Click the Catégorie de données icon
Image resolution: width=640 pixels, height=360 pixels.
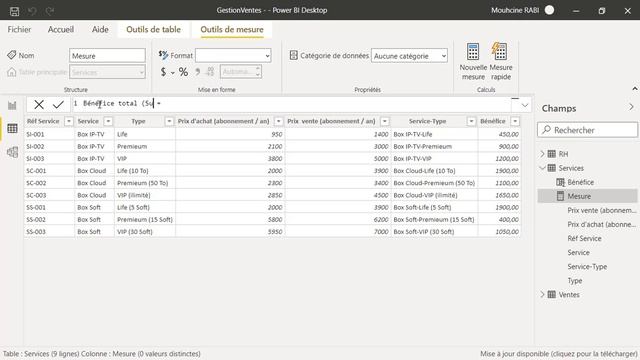click(293, 55)
